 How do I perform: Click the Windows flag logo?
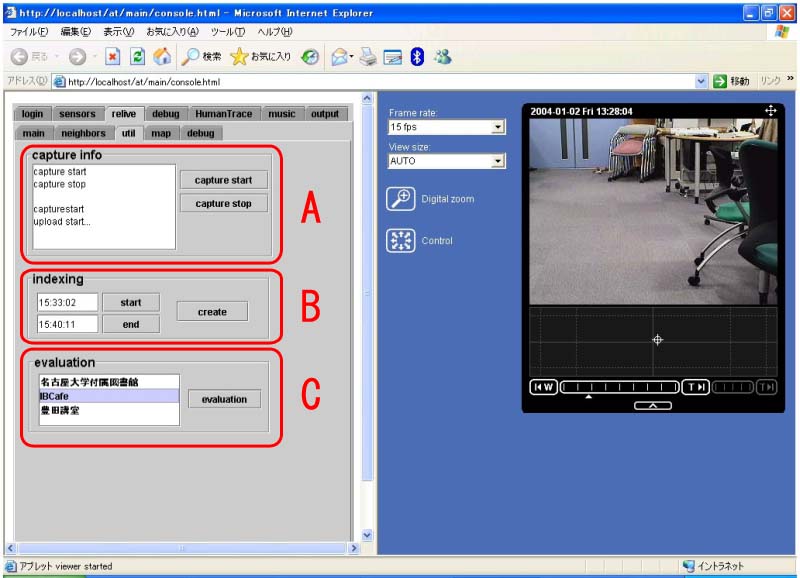[782, 32]
